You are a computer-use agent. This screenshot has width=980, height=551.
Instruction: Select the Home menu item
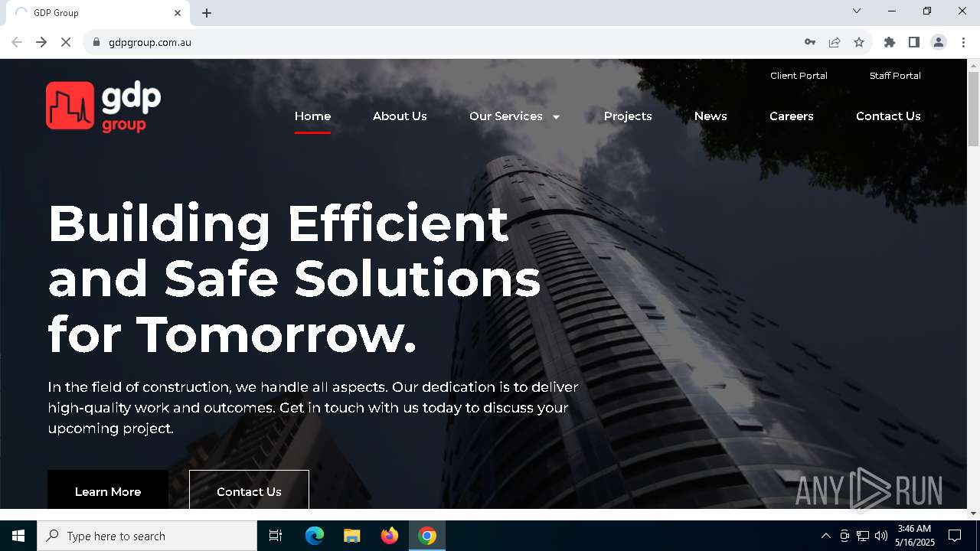(312, 116)
